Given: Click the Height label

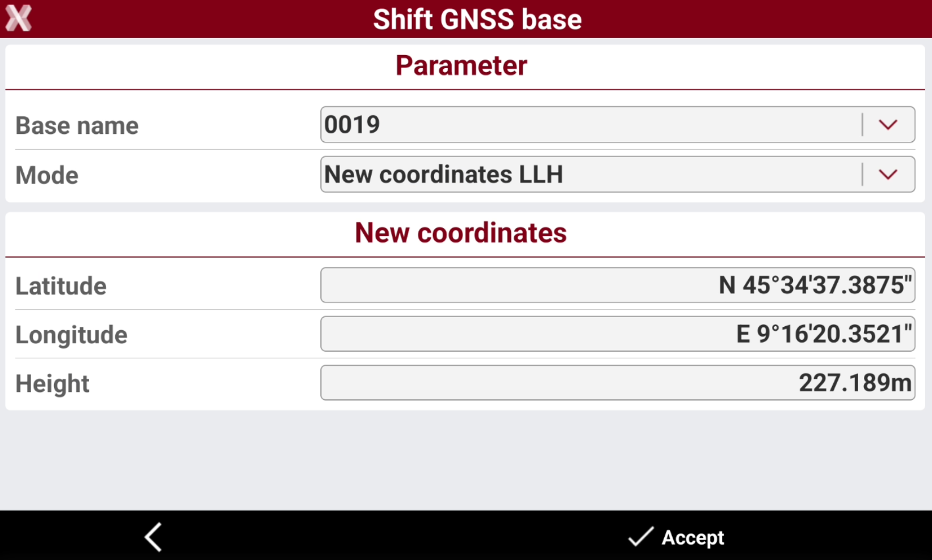Looking at the screenshot, I should [52, 384].
